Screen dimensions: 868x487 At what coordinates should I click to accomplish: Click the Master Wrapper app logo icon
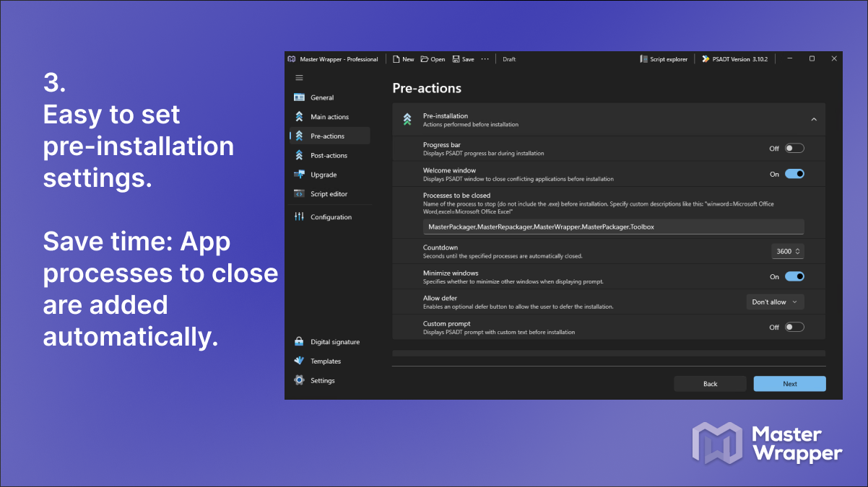(291, 59)
